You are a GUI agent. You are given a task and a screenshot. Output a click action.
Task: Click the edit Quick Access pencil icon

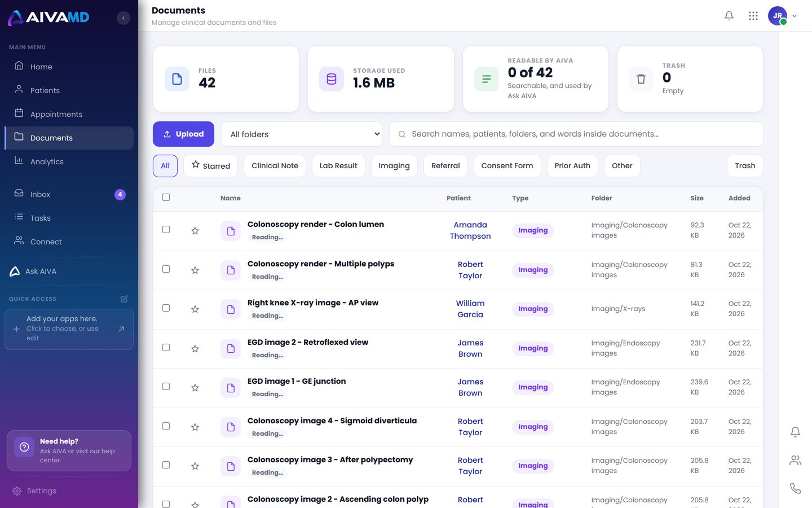click(x=124, y=299)
